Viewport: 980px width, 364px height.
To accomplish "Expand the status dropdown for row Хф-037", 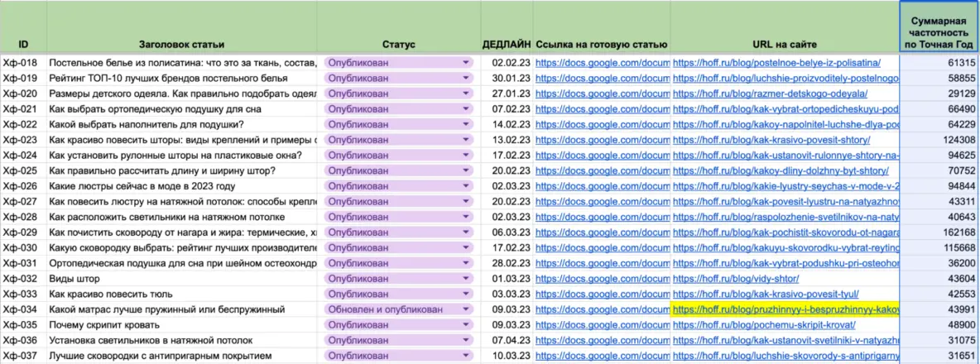I will 466,356.
